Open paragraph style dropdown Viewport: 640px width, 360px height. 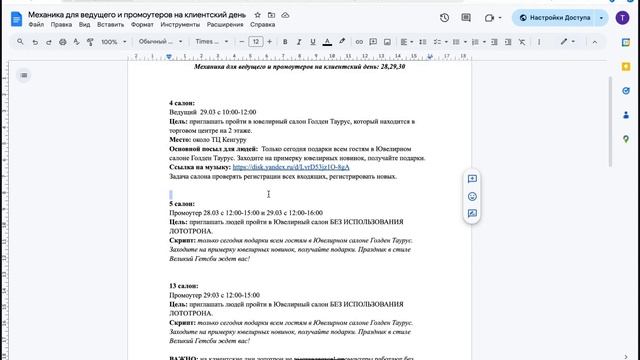pos(160,42)
